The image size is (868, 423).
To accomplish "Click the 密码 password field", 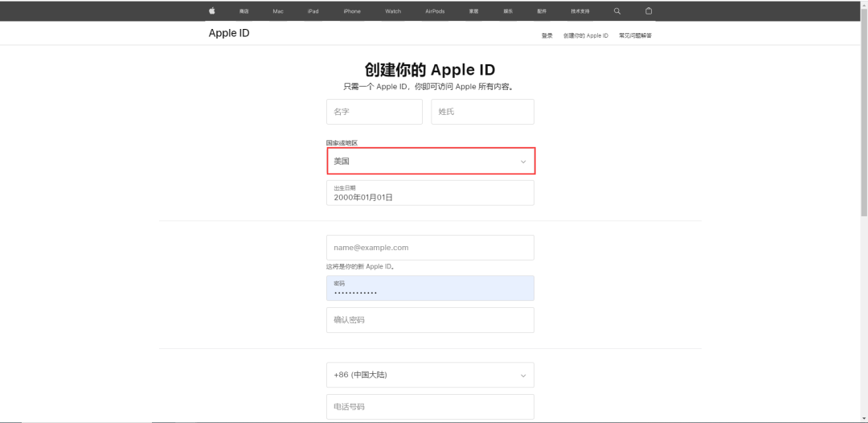I will 430,288.
